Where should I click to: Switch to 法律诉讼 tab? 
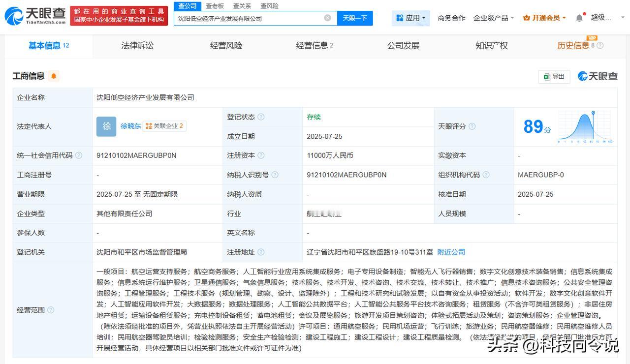(137, 46)
